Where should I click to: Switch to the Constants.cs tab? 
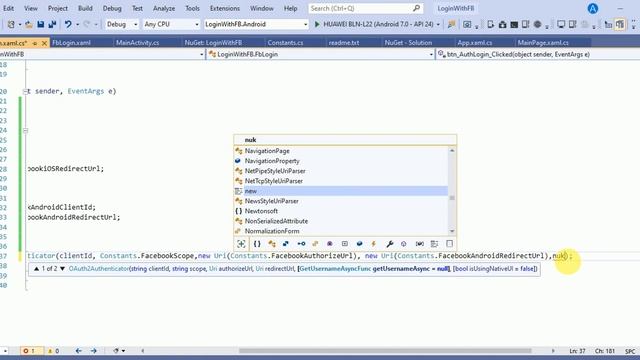pos(285,42)
